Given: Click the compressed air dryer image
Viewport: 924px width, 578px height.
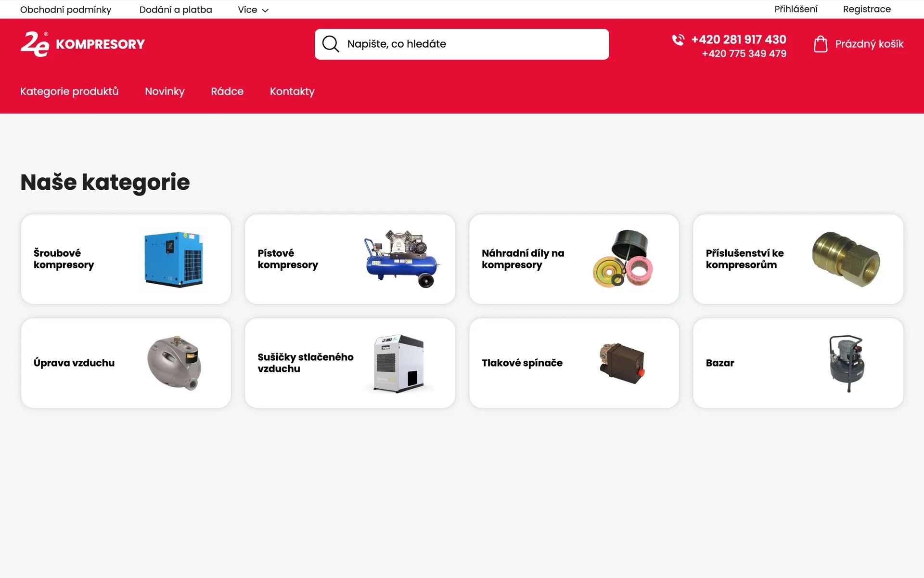Looking at the screenshot, I should coord(399,363).
